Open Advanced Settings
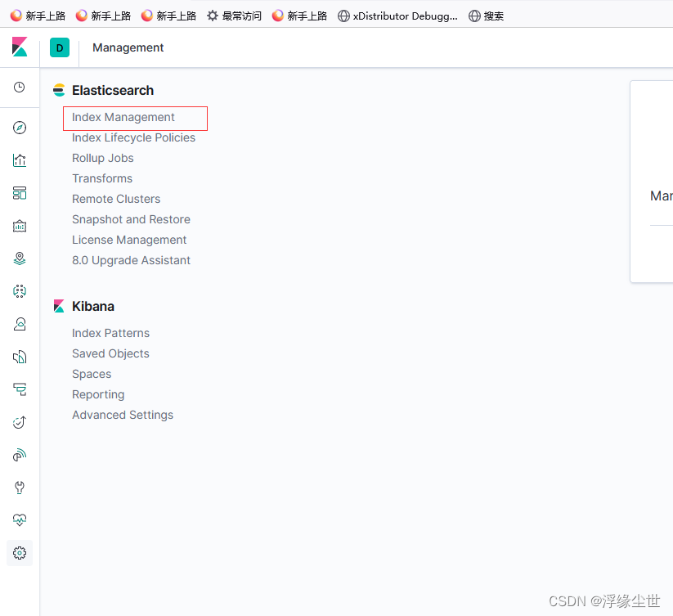This screenshot has width=673, height=616. (x=123, y=415)
